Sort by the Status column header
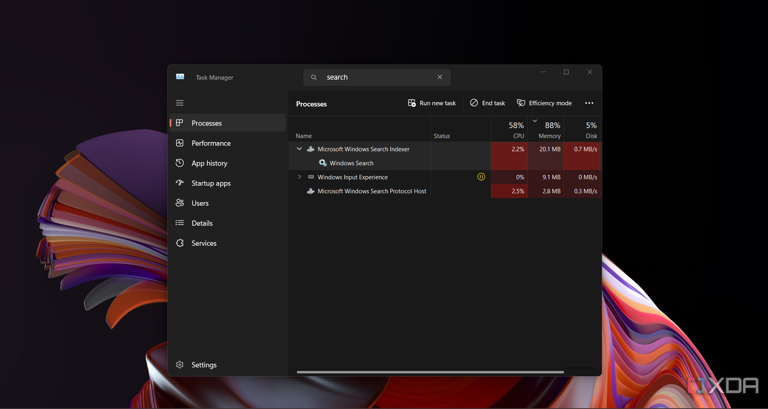The width and height of the screenshot is (768, 409). click(x=461, y=129)
